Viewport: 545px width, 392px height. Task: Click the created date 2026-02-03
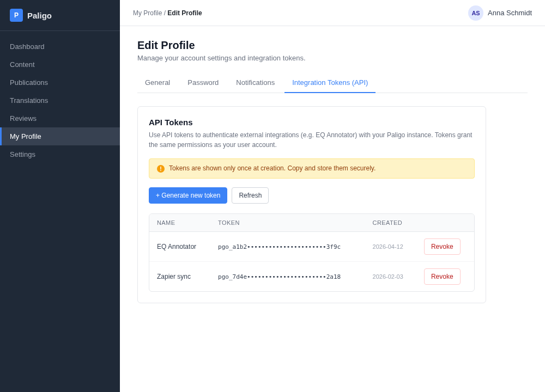click(x=387, y=277)
